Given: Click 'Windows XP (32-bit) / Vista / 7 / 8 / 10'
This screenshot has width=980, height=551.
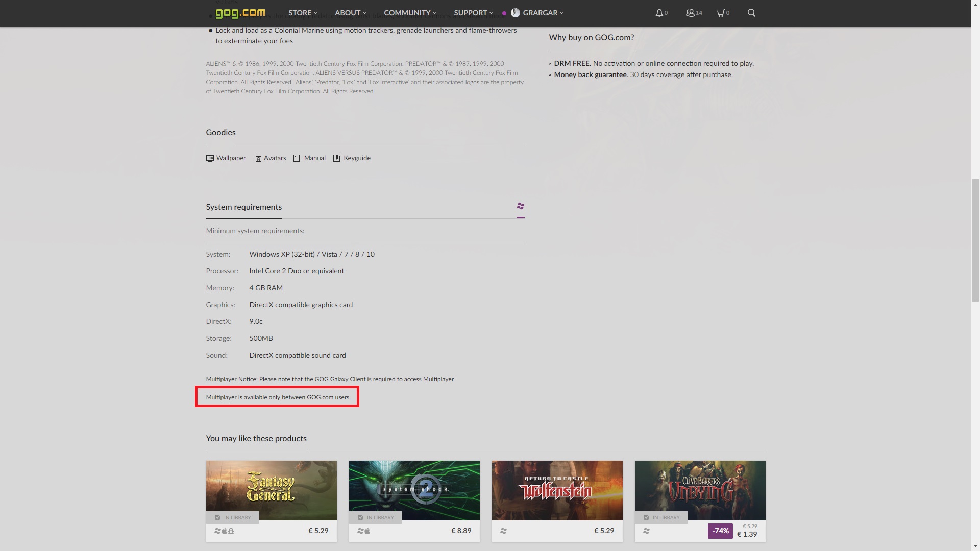Looking at the screenshot, I should click(x=312, y=254).
